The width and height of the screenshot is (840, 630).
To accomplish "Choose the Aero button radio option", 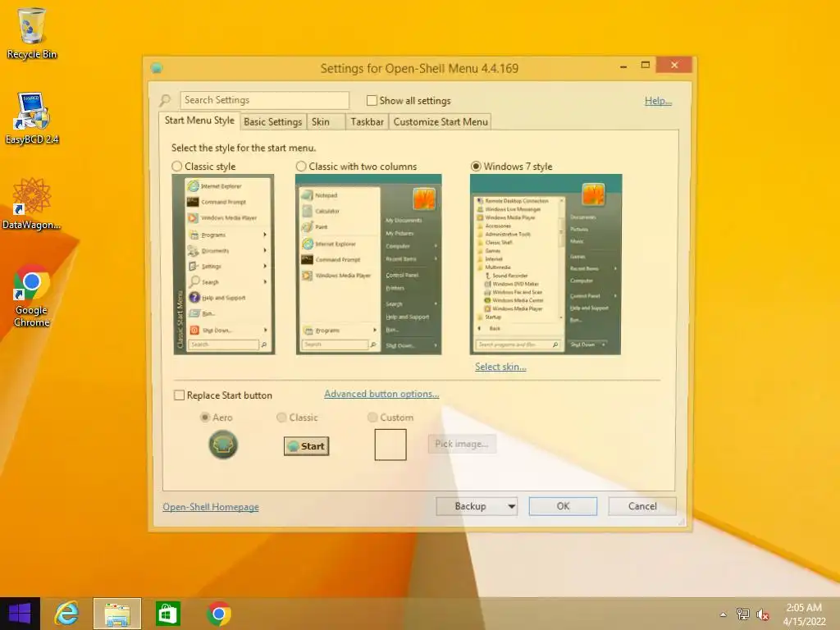I will pyautogui.click(x=204, y=418).
